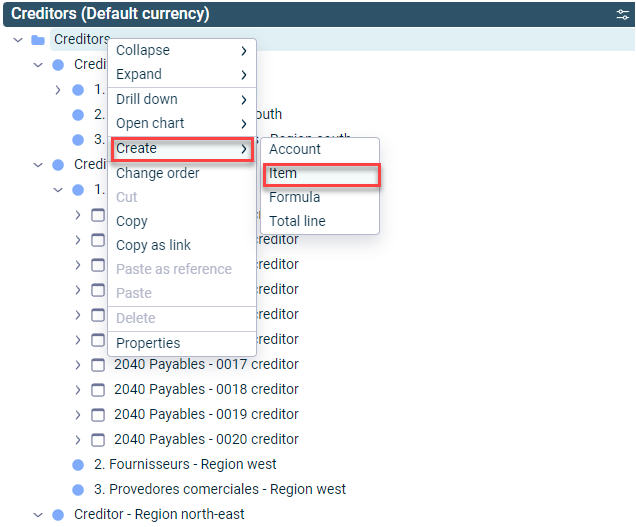The width and height of the screenshot is (636, 527).
Task: Select 2040 Payables - 0017 creditor
Action: [206, 364]
